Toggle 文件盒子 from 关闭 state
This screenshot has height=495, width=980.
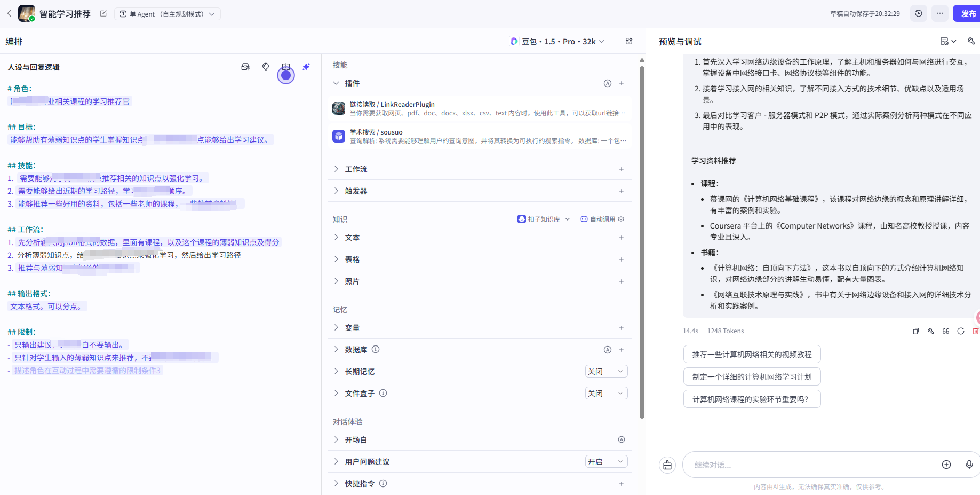(x=606, y=393)
